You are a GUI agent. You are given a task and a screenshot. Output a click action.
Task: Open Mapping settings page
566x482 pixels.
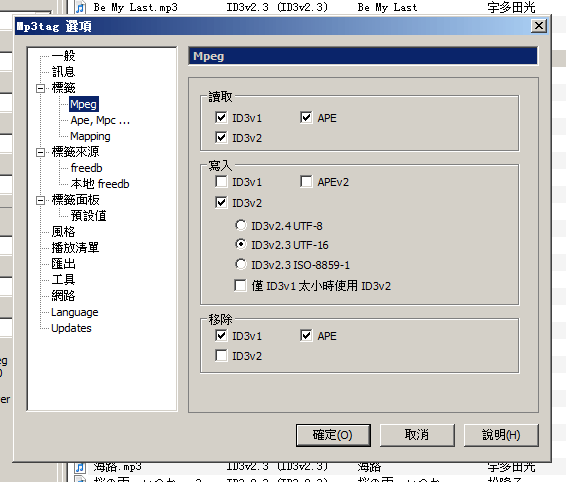tap(90, 136)
